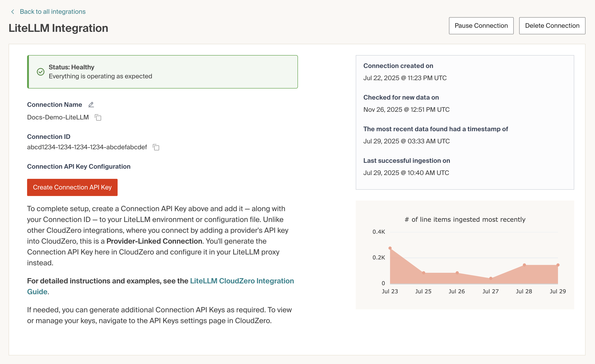Viewport: 595px width, 364px height.
Task: Click the Jul 29 chart data point
Action: click(558, 265)
